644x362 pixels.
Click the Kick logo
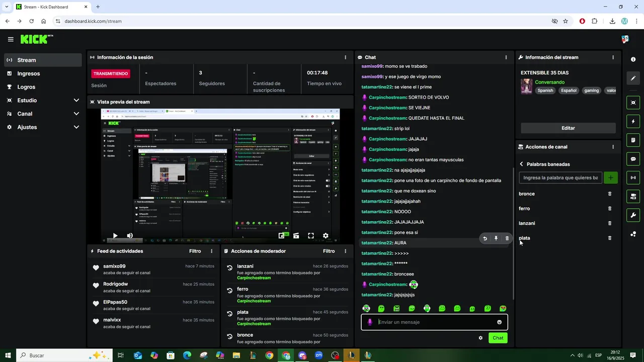click(x=37, y=39)
